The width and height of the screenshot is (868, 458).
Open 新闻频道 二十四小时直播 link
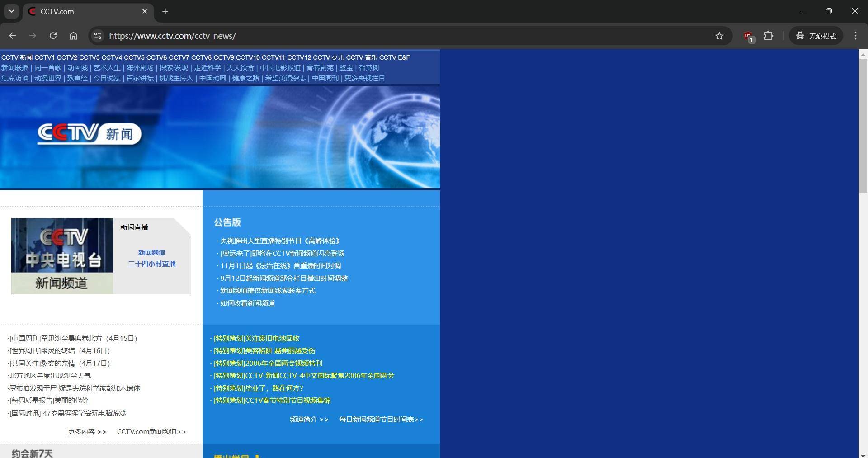coord(152,258)
